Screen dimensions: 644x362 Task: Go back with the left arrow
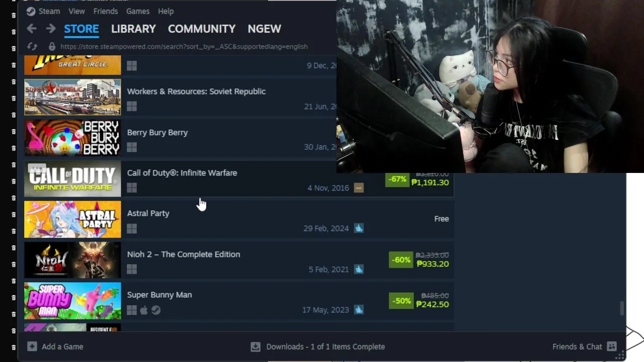click(31, 29)
